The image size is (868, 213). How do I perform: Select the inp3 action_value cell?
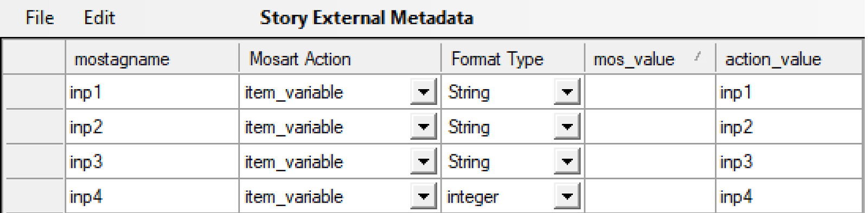pos(789,161)
